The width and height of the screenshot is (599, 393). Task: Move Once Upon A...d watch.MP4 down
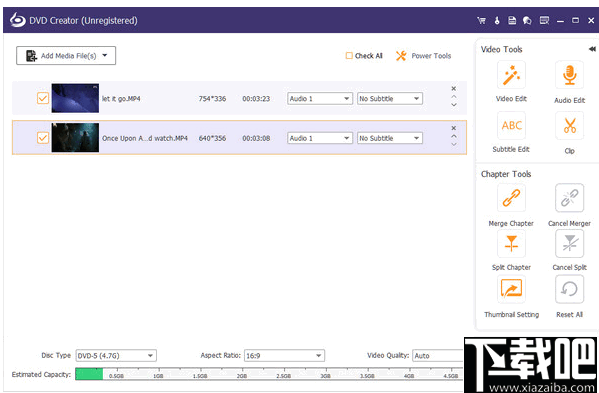(x=453, y=144)
